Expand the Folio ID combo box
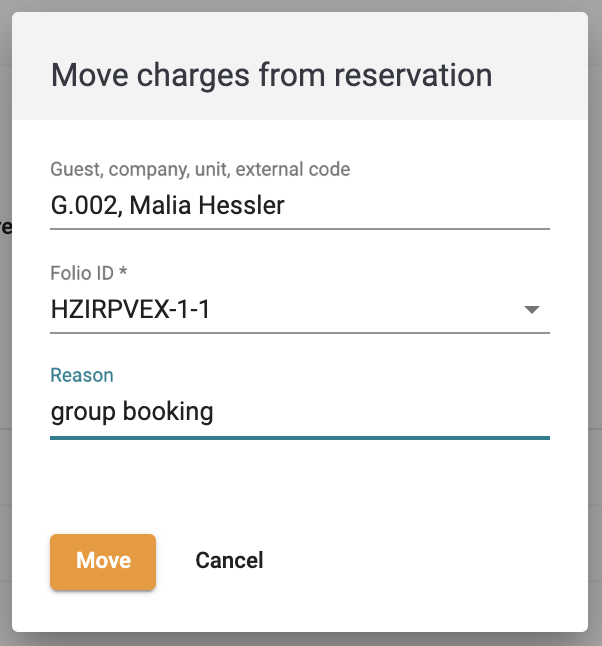 (x=300, y=309)
